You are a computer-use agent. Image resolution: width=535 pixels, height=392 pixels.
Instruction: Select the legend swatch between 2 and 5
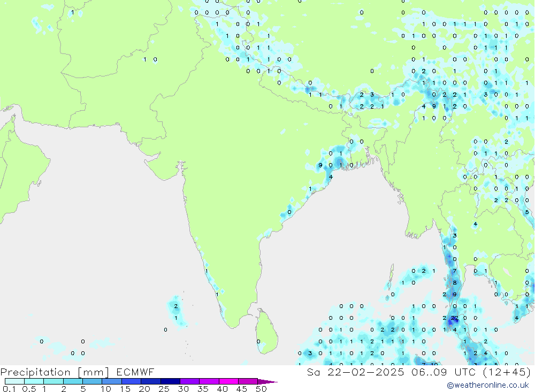coord(73,381)
